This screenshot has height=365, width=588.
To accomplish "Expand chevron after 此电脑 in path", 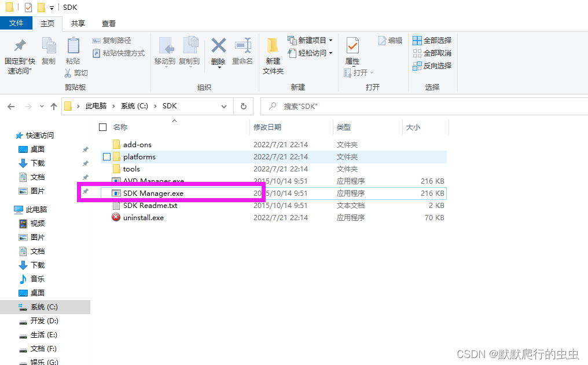I will pyautogui.click(x=113, y=106).
